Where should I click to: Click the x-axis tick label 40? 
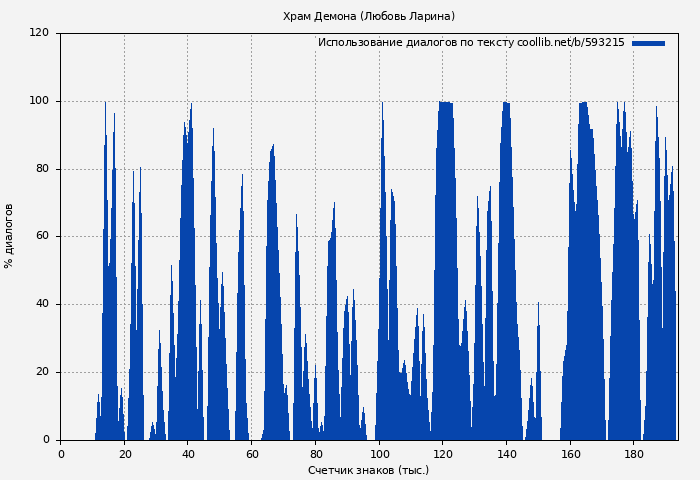click(188, 454)
